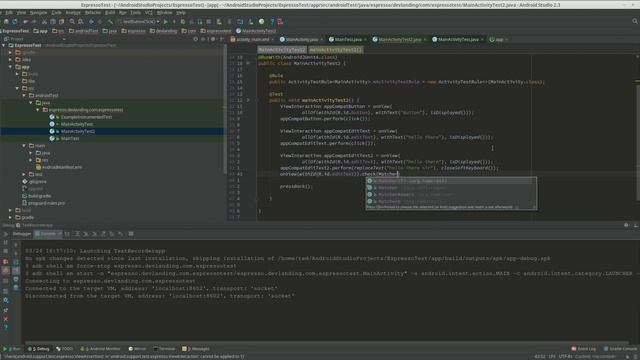The width and height of the screenshot is (640, 360).
Task: Click the console horizontal scrollbar
Action: click(327, 343)
